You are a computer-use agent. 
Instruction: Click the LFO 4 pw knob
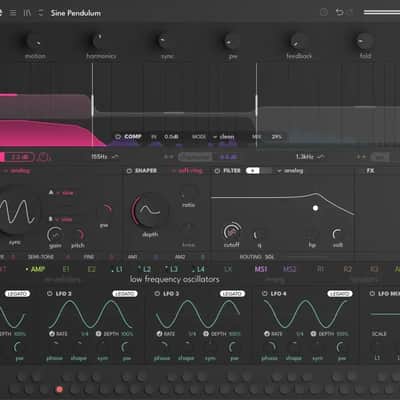(341, 347)
